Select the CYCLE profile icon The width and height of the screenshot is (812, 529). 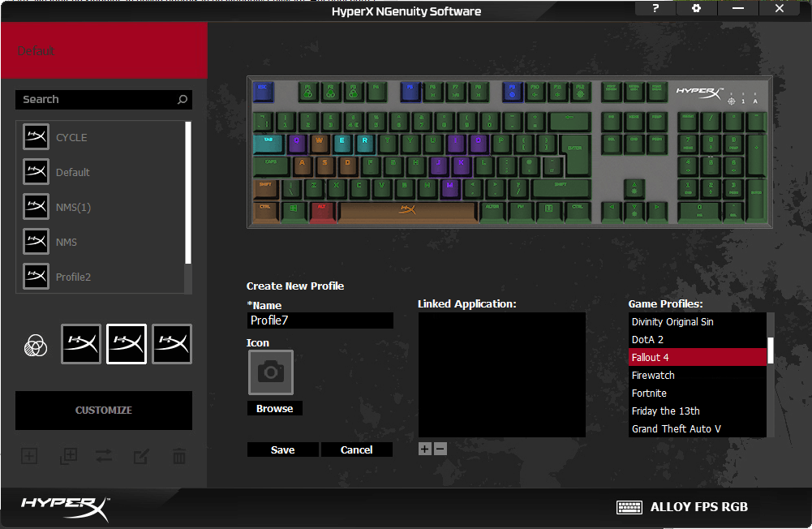[x=37, y=137]
